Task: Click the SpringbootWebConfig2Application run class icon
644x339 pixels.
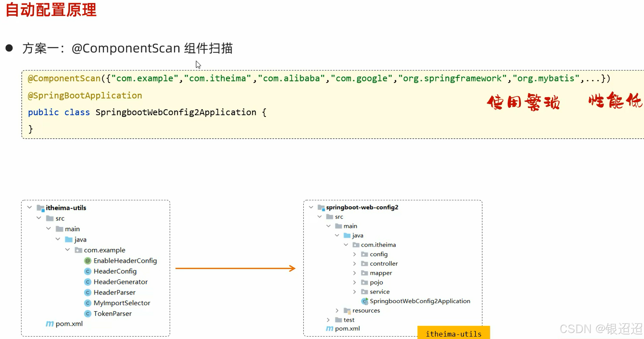Action: (365, 301)
